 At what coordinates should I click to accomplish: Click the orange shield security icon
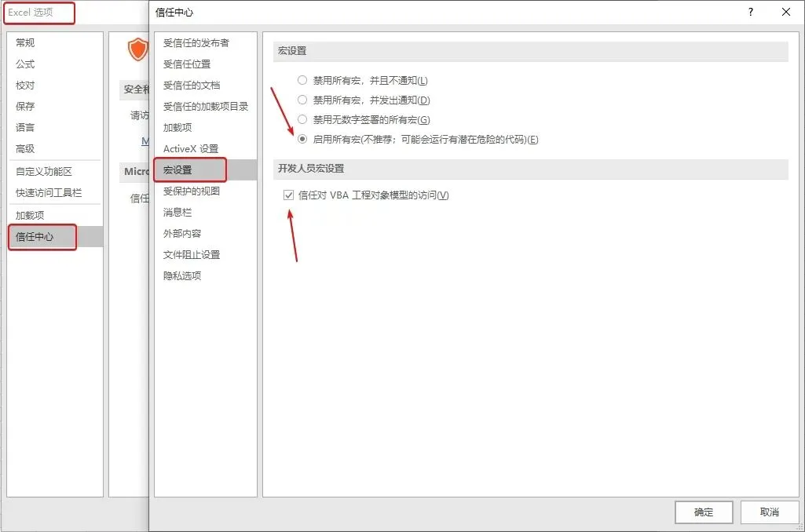pos(137,49)
